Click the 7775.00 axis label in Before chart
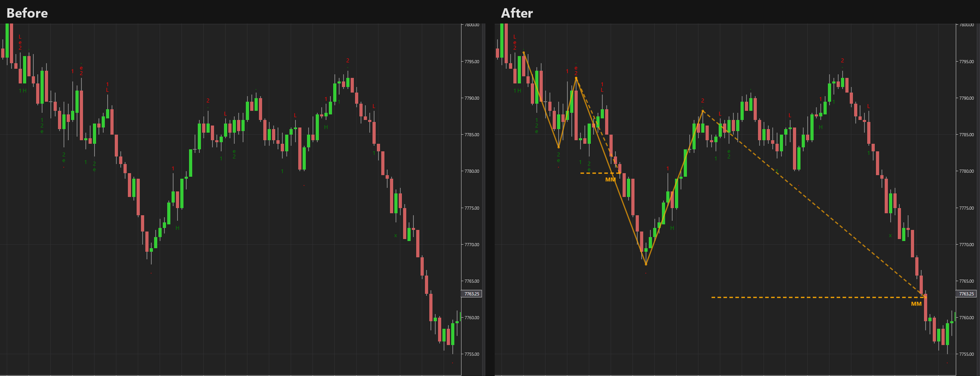980x376 pixels. 472,208
